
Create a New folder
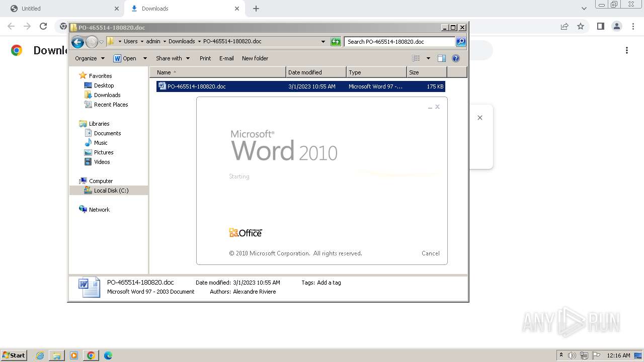[x=255, y=58]
